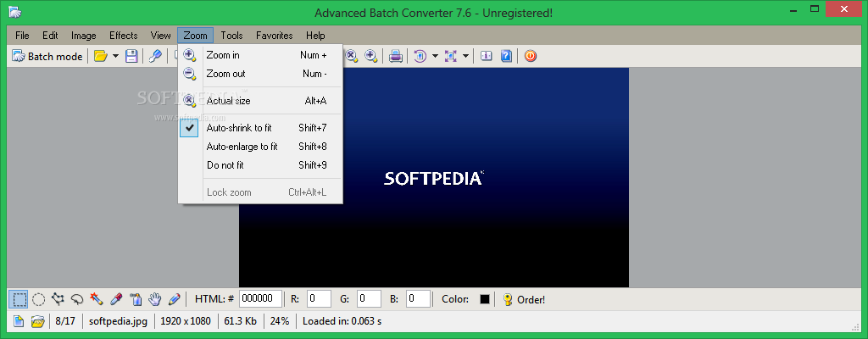Switch to Batch mode
868x339 pixels.
47,56
